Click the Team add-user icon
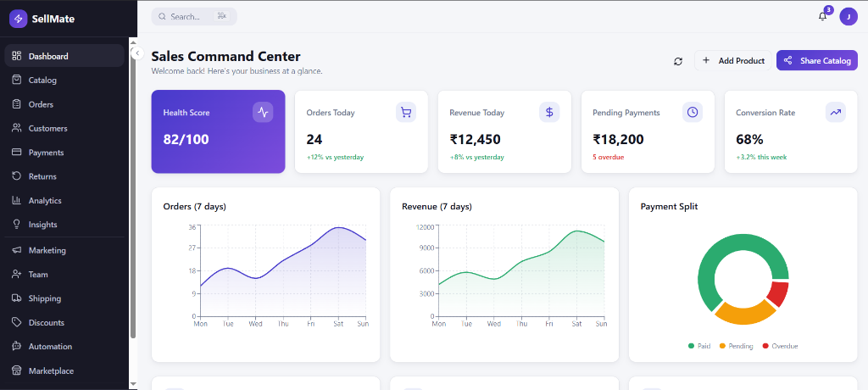868x390 pixels. tap(17, 274)
